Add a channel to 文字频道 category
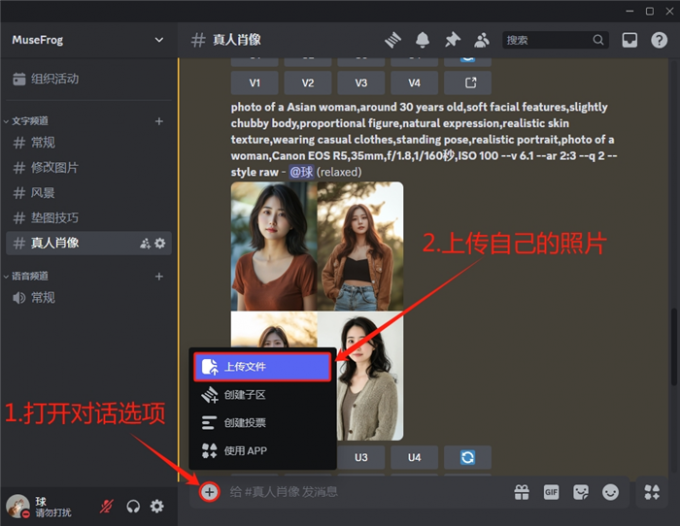Image resolution: width=680 pixels, height=526 pixels. (159, 121)
